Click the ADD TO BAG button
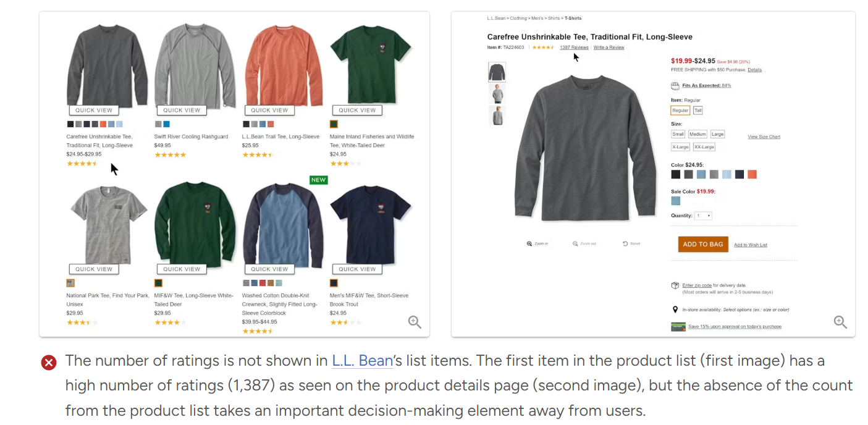Image resolution: width=868 pixels, height=425 pixels. (703, 244)
